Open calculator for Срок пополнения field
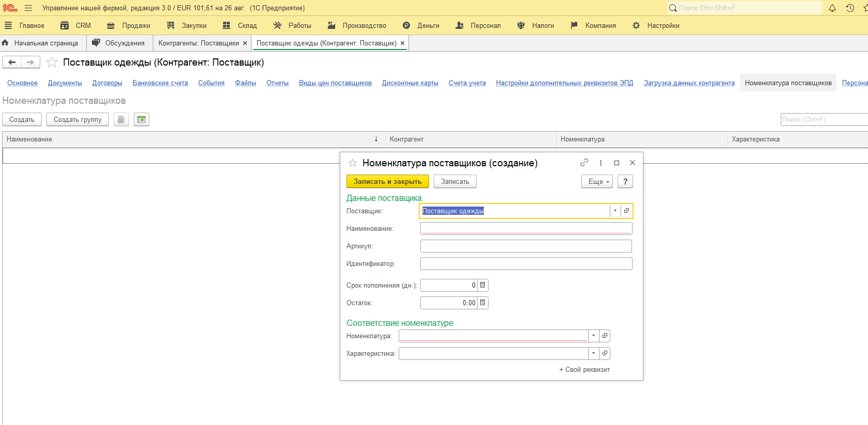Viewport: 868px width, 425px height. pyautogui.click(x=483, y=285)
